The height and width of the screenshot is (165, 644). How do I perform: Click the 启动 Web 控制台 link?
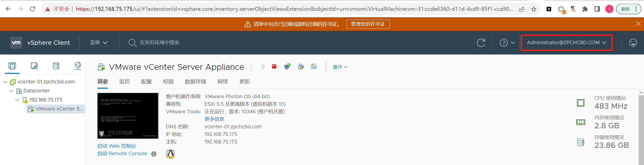click(117, 146)
